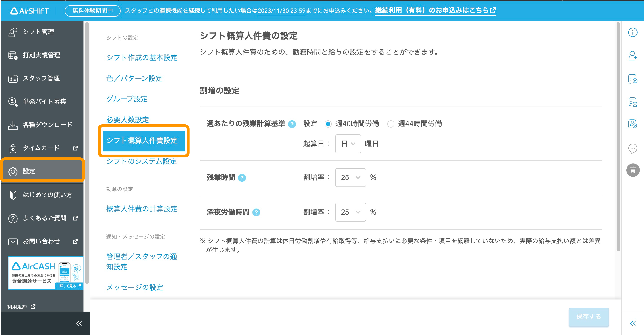Screen dimensions: 644x335
Task: Open メッセージの設定
Action: [x=135, y=287]
